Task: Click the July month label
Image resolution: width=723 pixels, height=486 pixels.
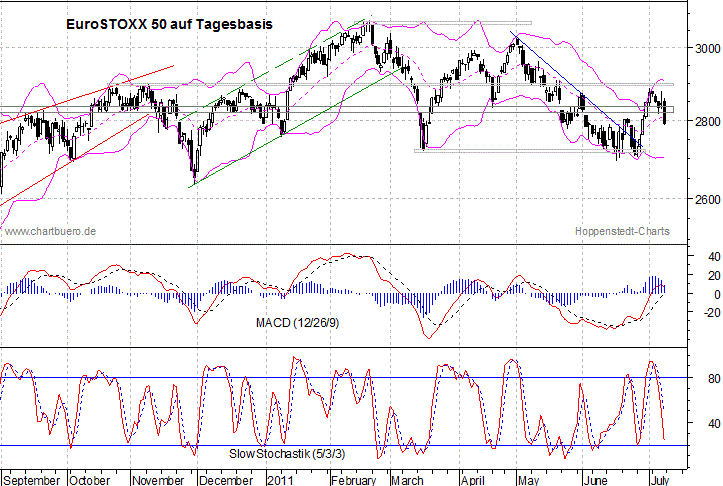Action: click(660, 480)
